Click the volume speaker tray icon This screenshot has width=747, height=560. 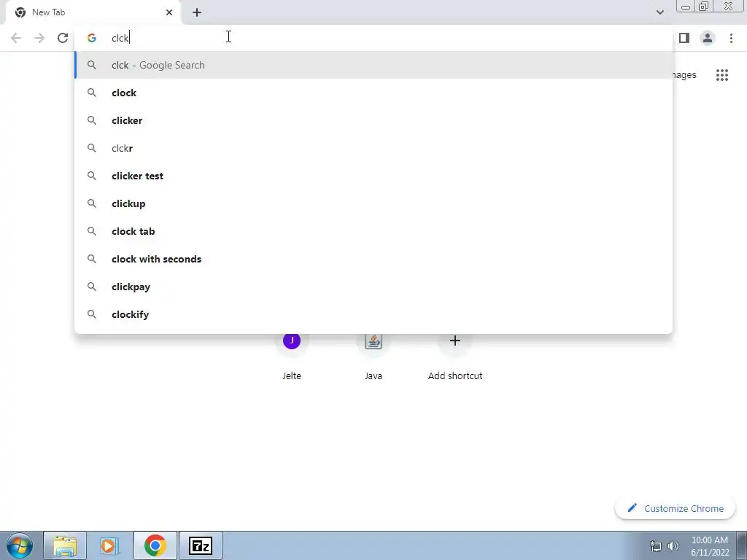tap(673, 546)
